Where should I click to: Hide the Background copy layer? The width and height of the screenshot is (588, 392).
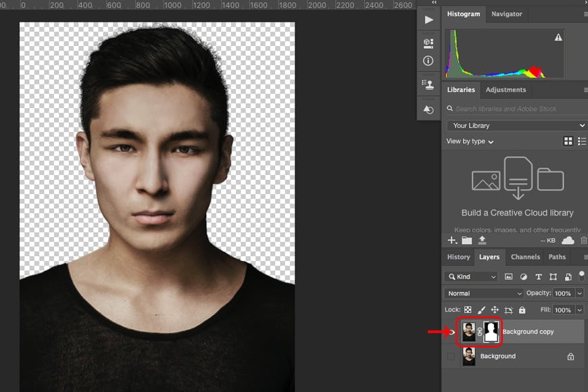point(451,332)
